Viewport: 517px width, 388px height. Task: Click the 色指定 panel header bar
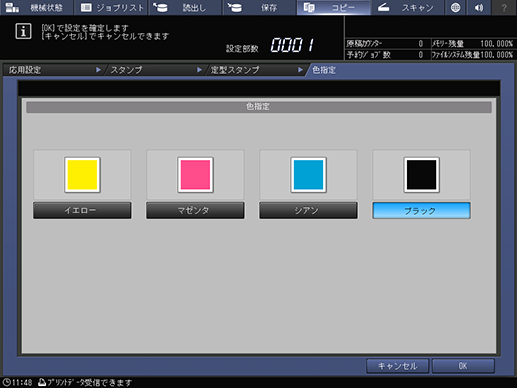(x=259, y=107)
